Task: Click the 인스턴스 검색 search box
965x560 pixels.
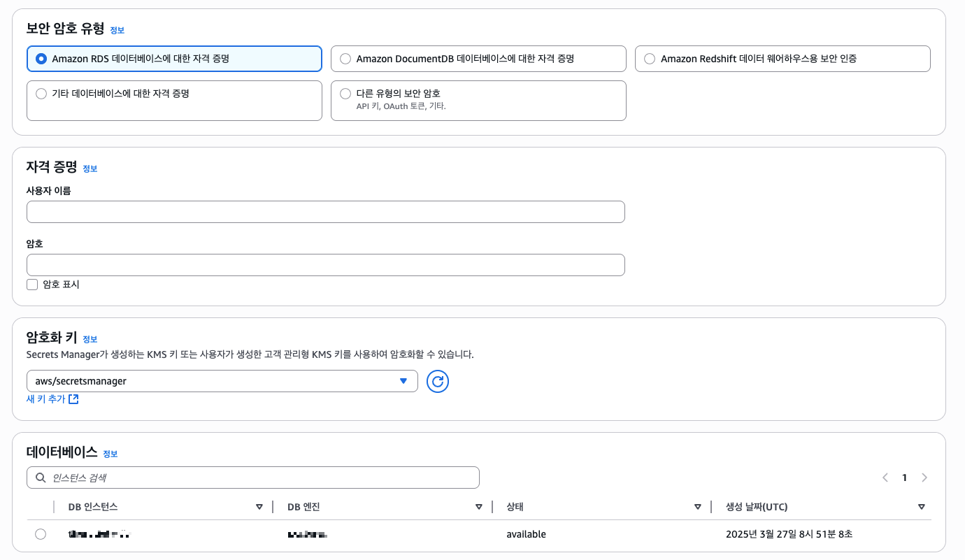Action: [x=253, y=478]
